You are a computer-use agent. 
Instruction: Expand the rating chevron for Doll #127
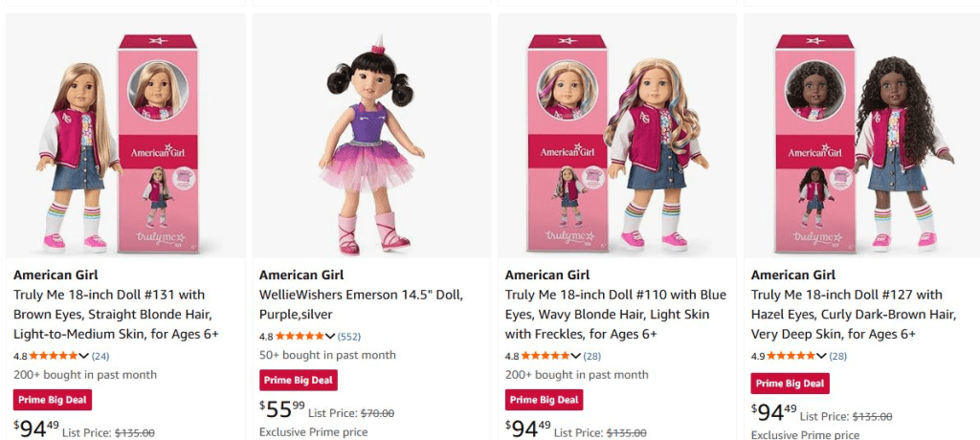(x=822, y=356)
